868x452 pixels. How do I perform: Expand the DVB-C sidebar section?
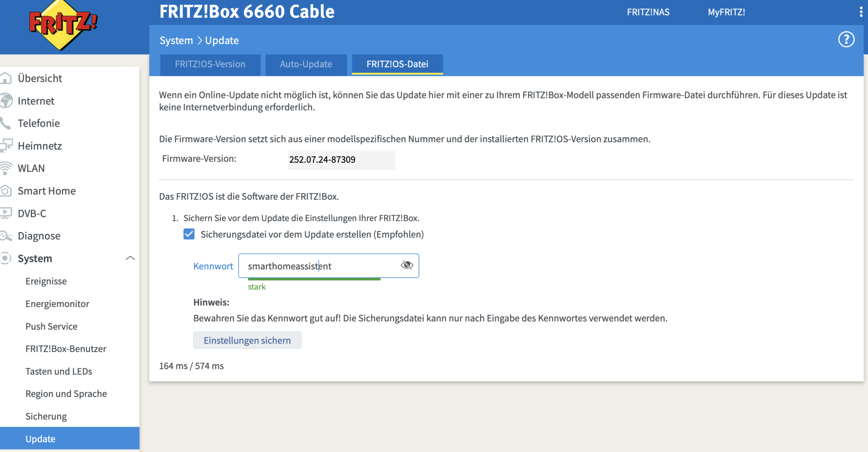coord(32,214)
